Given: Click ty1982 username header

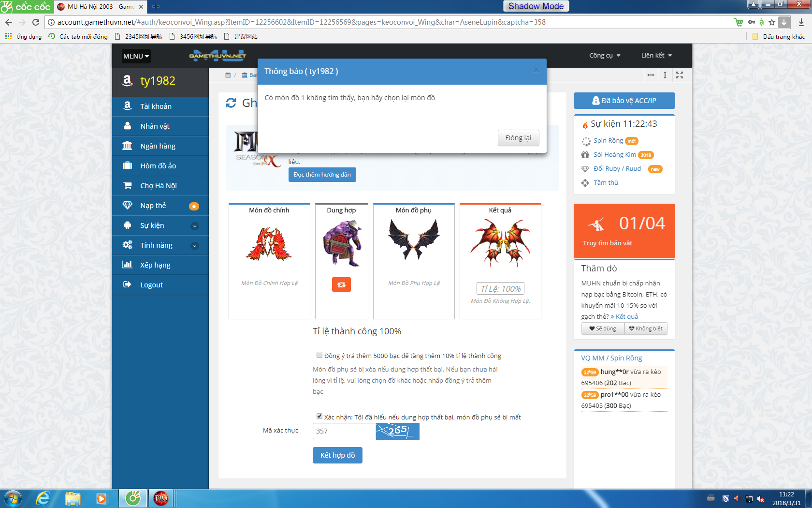Looking at the screenshot, I should [x=158, y=81].
